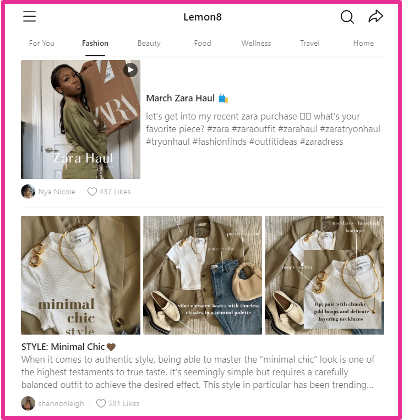Go to the Wellness tab
The width and height of the screenshot is (402, 420).
[x=256, y=43]
